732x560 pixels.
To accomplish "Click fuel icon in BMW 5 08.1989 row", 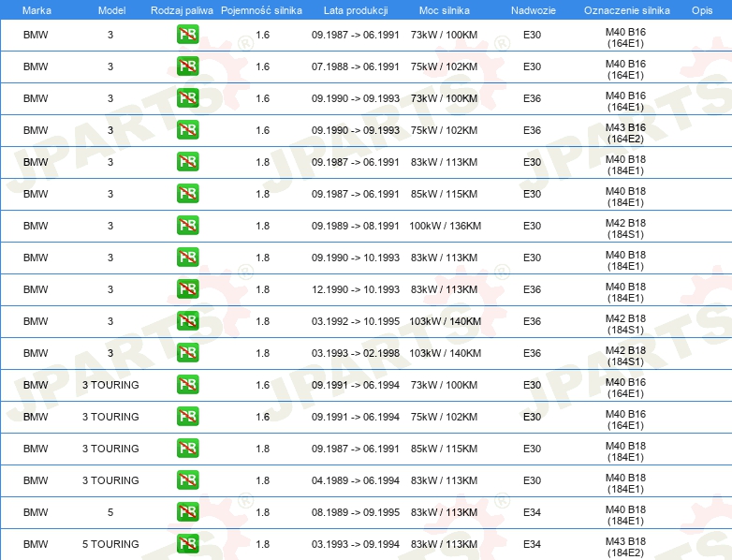I will 187,512.
